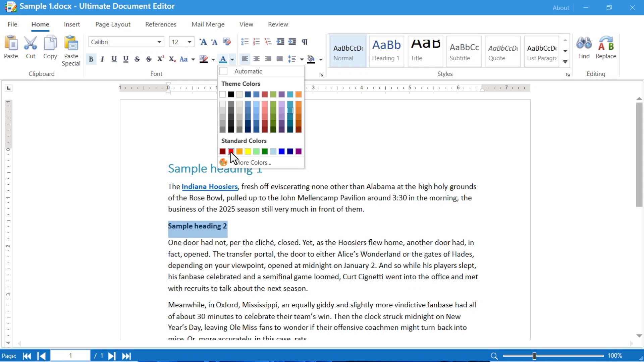Click the Indiana Hoosiers hyperlink
The width and height of the screenshot is (644, 362).
point(210,187)
